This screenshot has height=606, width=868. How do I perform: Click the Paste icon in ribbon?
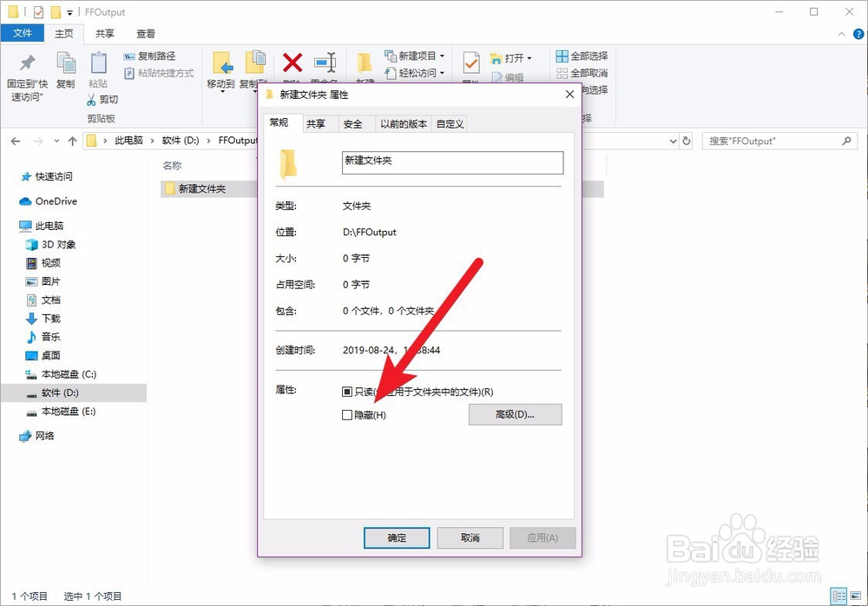coord(99,63)
